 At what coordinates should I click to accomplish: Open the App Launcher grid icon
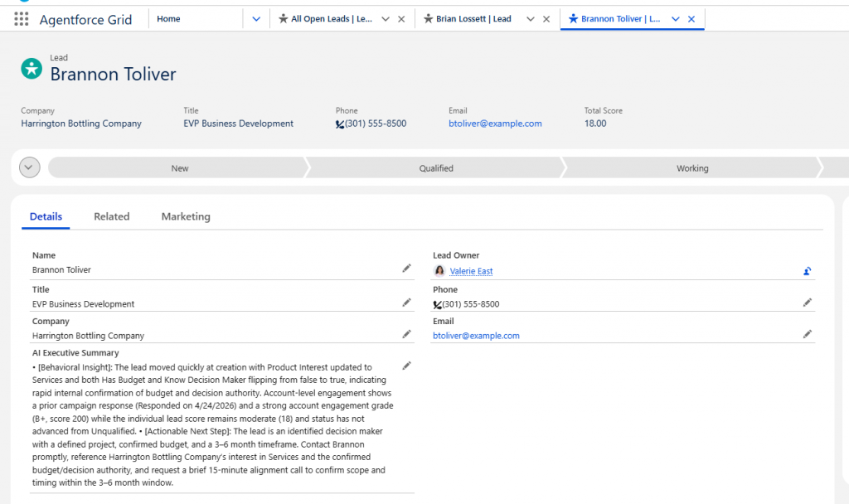21,19
